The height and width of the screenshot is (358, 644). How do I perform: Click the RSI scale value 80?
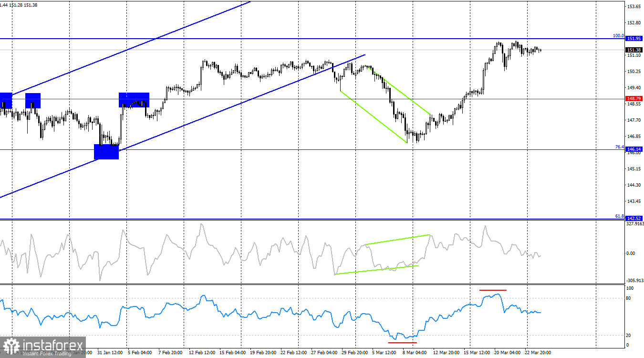point(629,298)
